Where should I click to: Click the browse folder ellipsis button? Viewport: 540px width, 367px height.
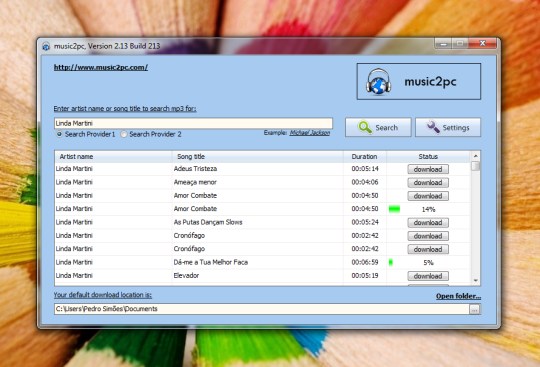tap(475, 310)
